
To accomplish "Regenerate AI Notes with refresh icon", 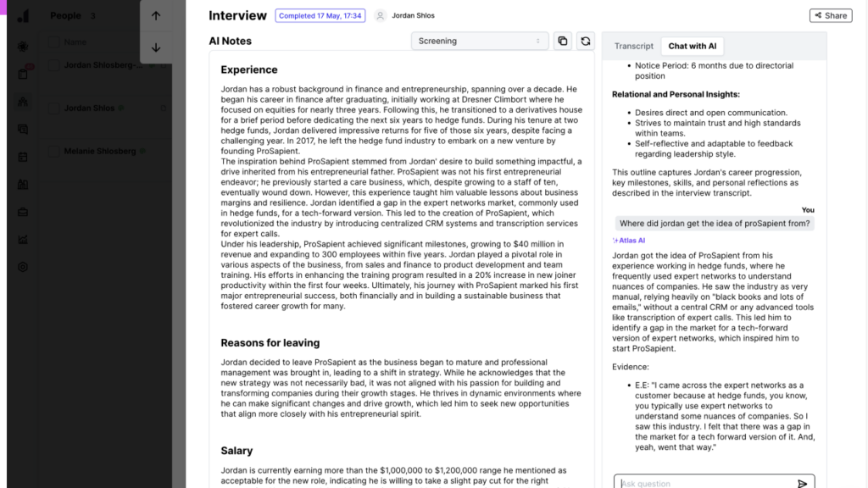I will 585,41.
